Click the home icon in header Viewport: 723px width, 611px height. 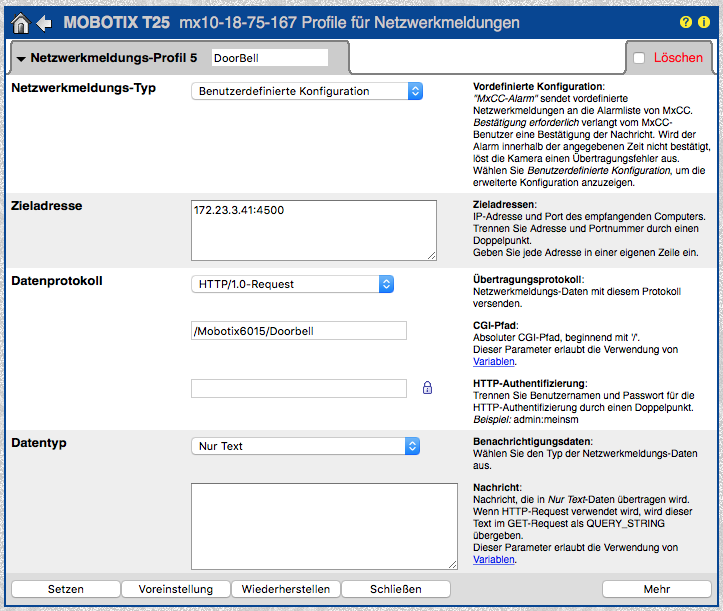coord(20,21)
